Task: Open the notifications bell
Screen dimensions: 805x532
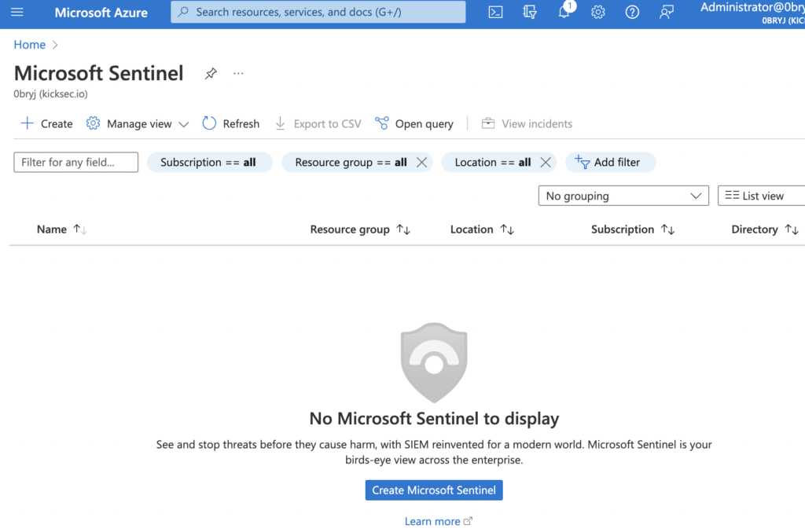Action: click(x=564, y=12)
